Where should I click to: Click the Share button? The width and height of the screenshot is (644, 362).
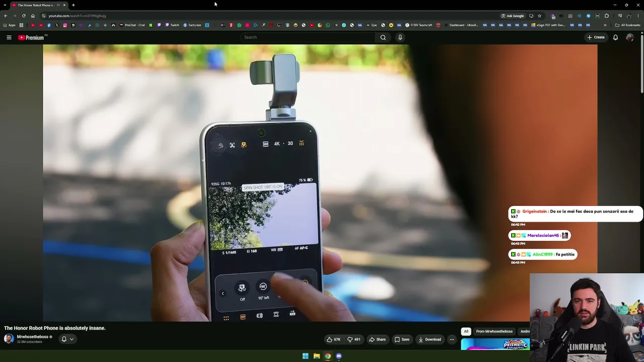377,339
